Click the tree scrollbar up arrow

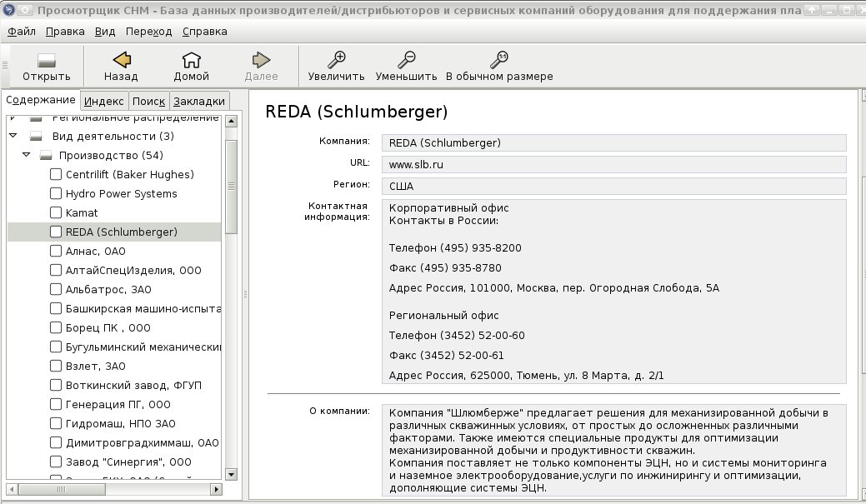pyautogui.click(x=232, y=121)
